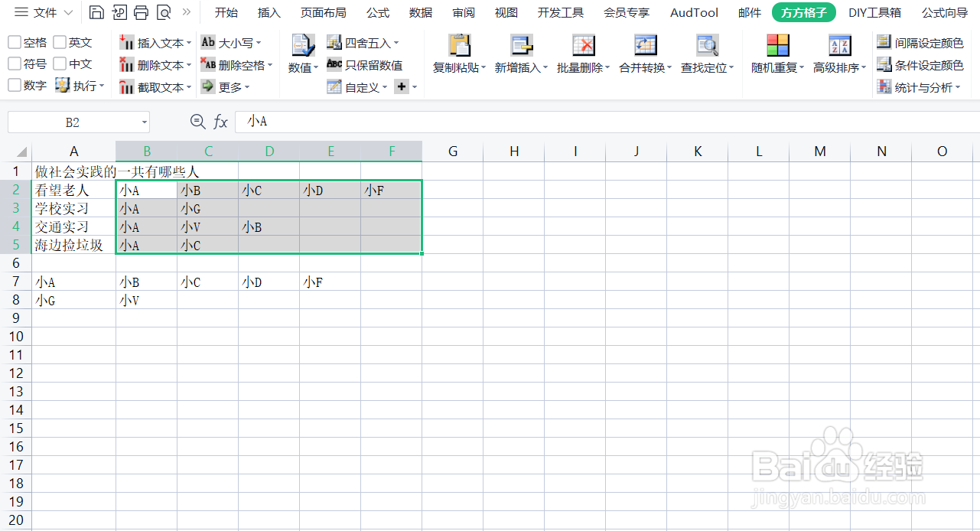Click the 删除文本 icon
Screen dimensions: 980x531
(x=127, y=65)
